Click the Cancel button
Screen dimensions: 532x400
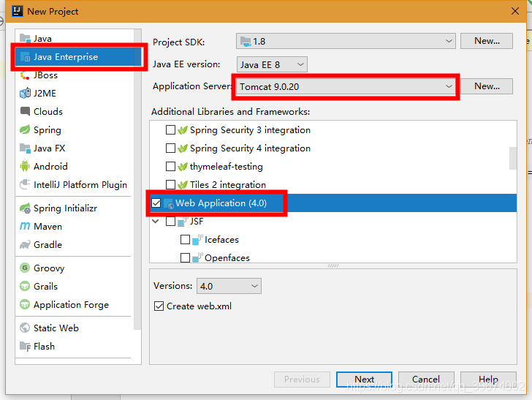click(x=426, y=380)
